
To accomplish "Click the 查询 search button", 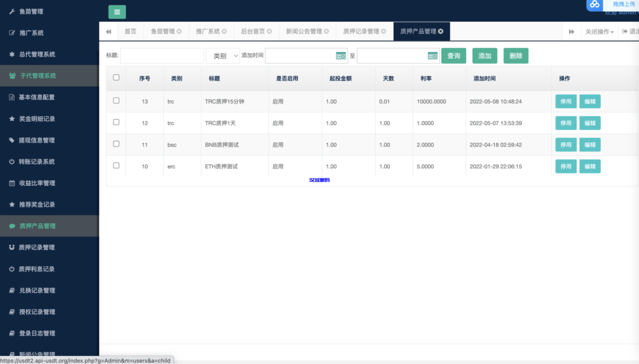I will click(x=453, y=55).
